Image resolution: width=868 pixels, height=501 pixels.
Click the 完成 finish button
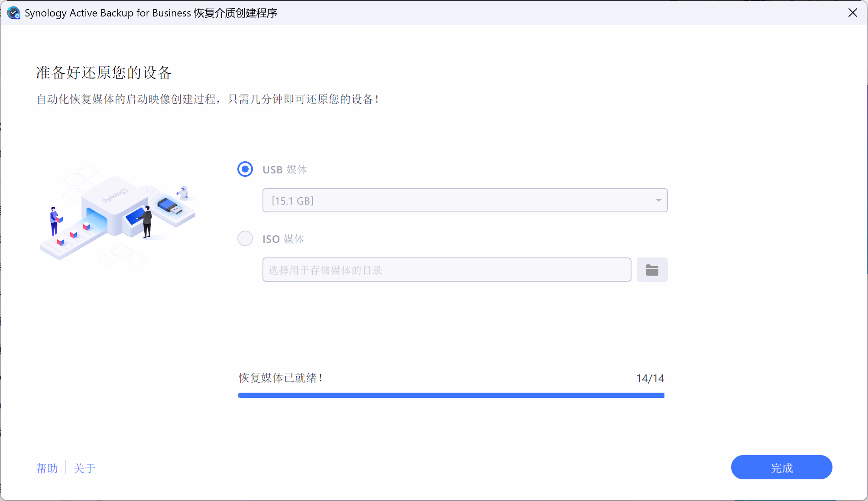pos(781,468)
